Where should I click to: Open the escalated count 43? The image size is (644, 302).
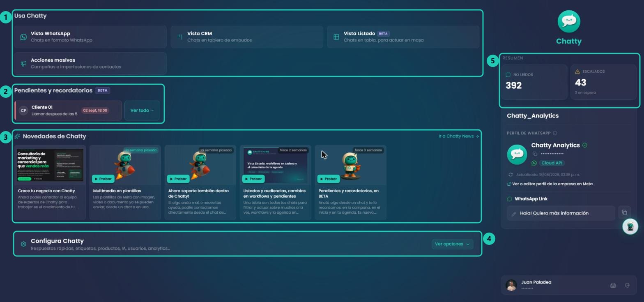click(x=580, y=82)
